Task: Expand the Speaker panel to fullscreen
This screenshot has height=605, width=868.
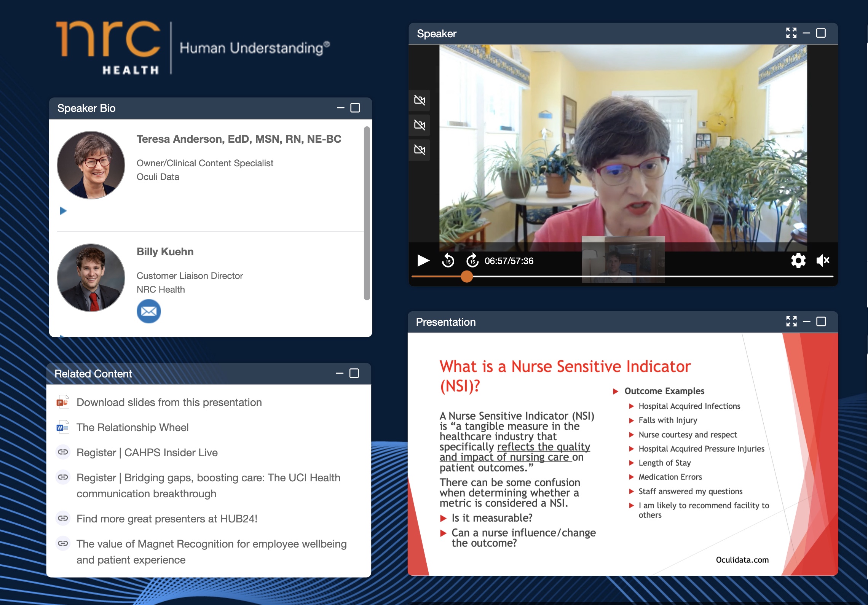Action: 791,33
